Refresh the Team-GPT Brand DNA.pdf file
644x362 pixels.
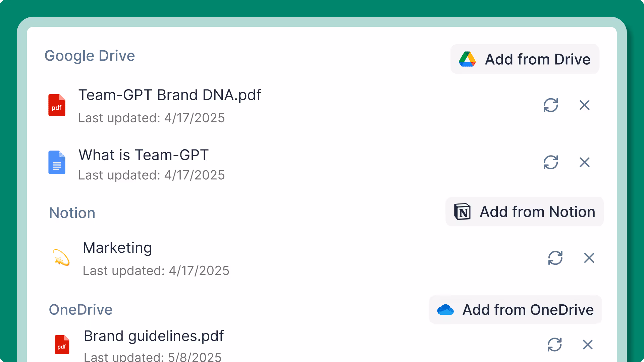tap(551, 105)
